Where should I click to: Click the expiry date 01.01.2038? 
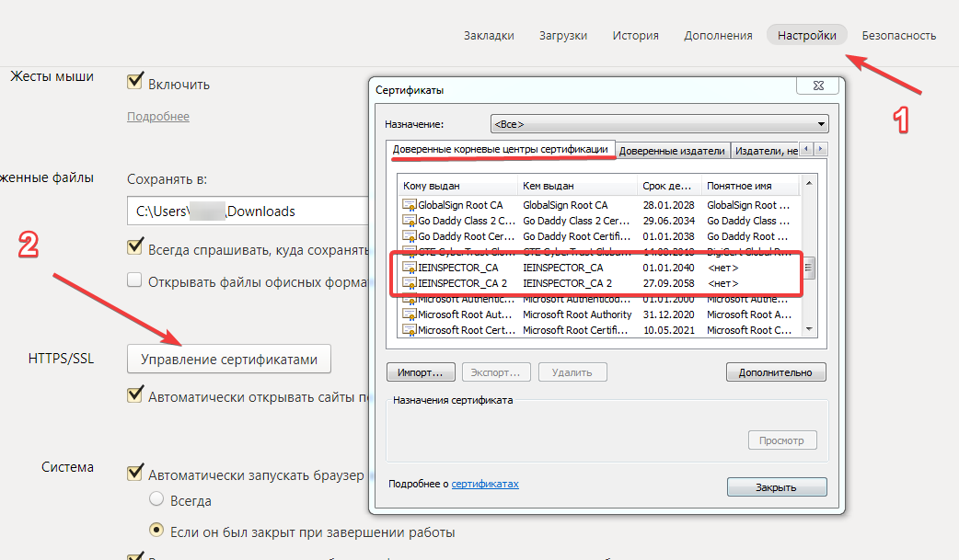[x=668, y=236]
